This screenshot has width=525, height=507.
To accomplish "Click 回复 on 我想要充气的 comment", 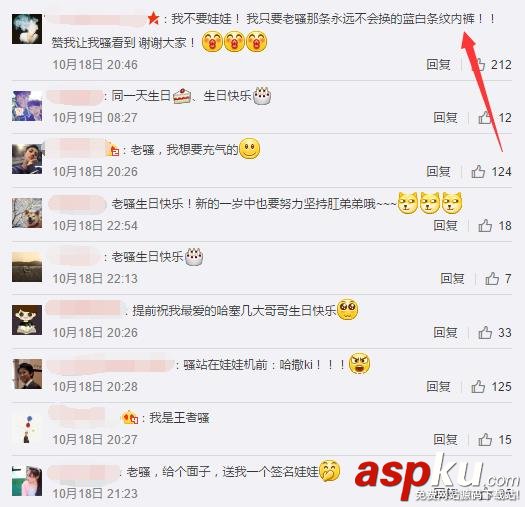I will tap(438, 171).
